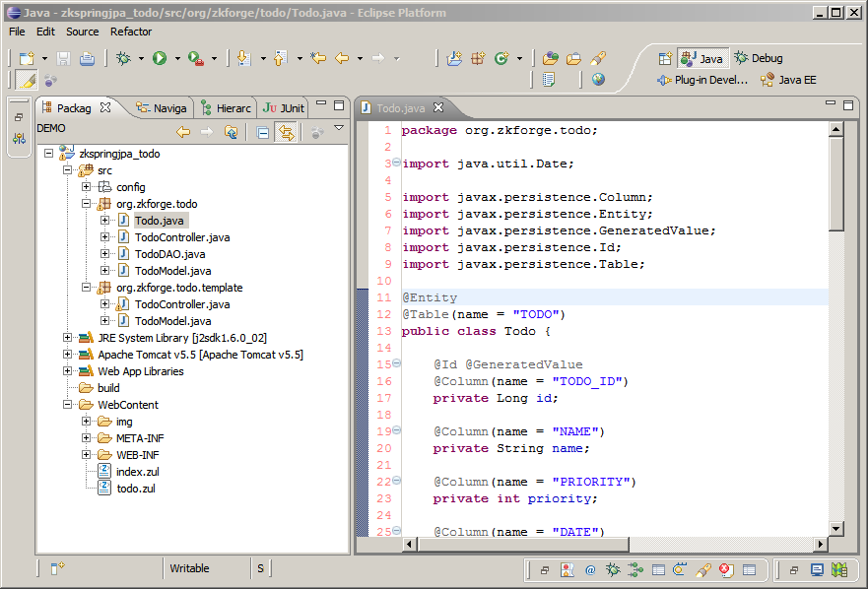Click editor horizontal scrollbar right arrow
Viewport: 868px width, 589px height.
821,545
